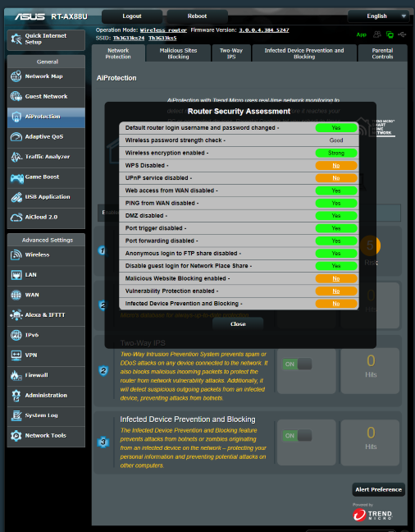The image size is (415, 532).
Task: Toggle the Two-Way IPS ON switch
Action: coord(297,364)
